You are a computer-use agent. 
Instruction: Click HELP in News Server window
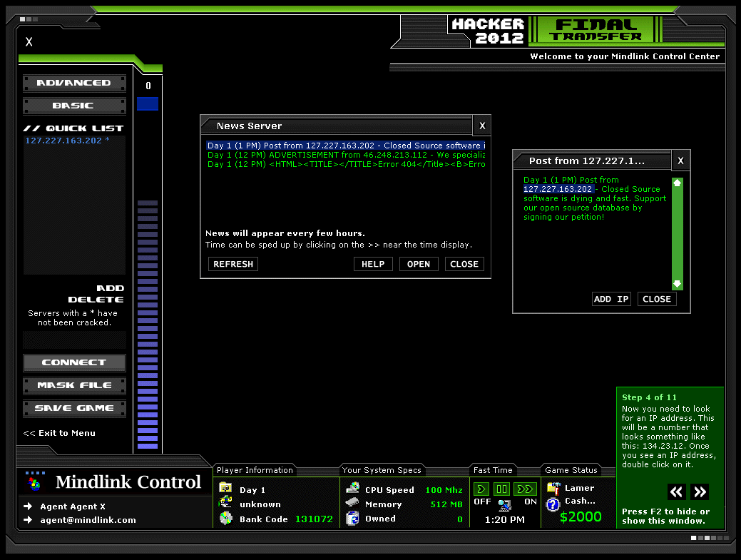point(373,264)
